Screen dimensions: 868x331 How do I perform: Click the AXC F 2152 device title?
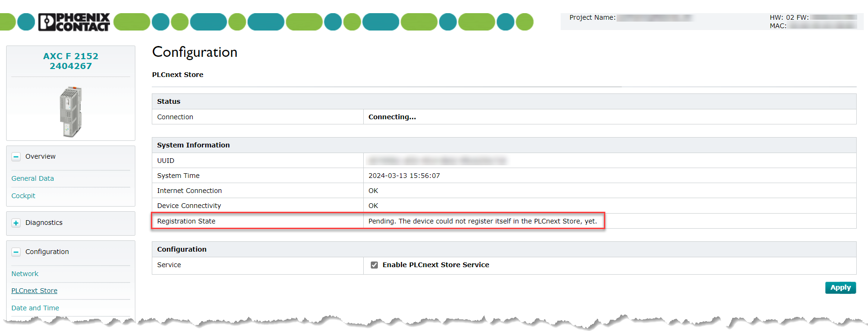(x=71, y=61)
